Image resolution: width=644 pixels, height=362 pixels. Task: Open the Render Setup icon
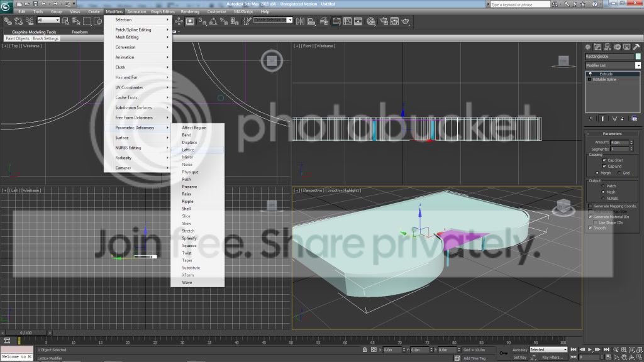pyautogui.click(x=384, y=21)
